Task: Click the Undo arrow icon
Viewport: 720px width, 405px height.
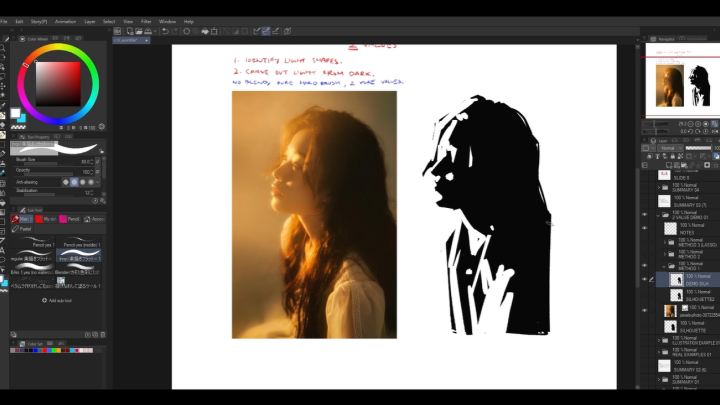Action: [x=165, y=31]
